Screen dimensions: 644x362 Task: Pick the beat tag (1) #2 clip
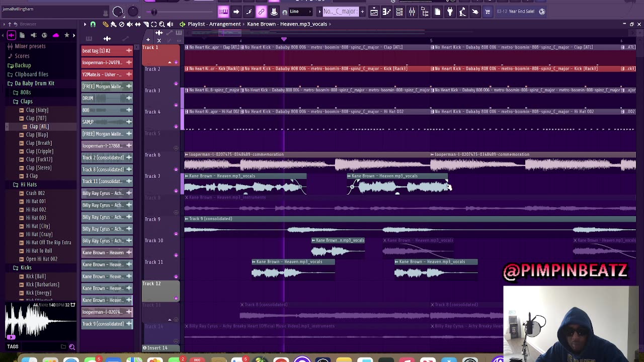107,51
